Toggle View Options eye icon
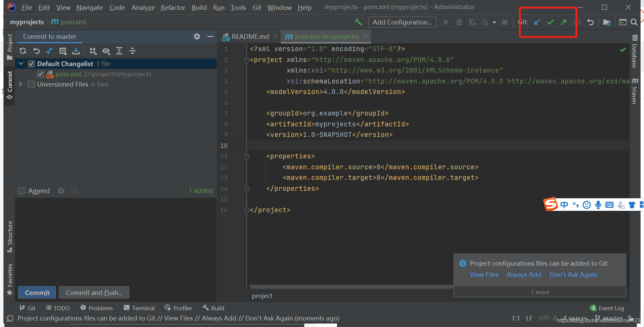 [x=106, y=51]
